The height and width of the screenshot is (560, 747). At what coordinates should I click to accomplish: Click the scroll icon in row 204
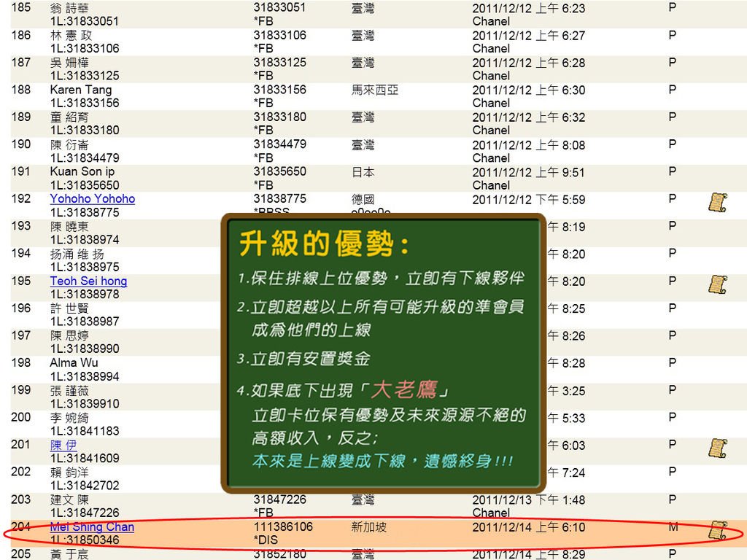click(x=718, y=530)
